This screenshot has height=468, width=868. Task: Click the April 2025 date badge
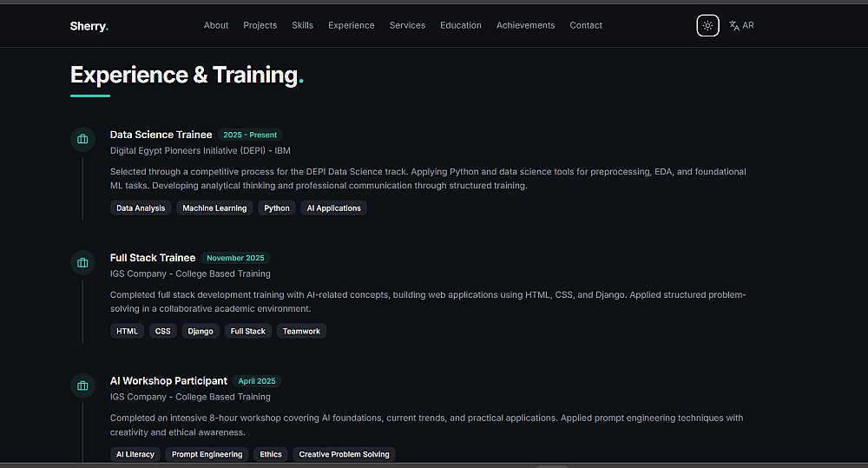pyautogui.click(x=257, y=381)
